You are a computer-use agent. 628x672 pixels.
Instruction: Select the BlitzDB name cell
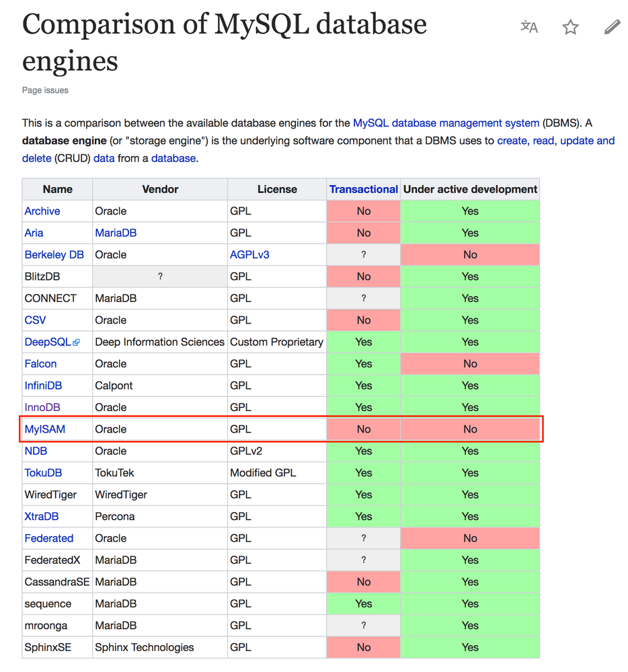(57, 276)
